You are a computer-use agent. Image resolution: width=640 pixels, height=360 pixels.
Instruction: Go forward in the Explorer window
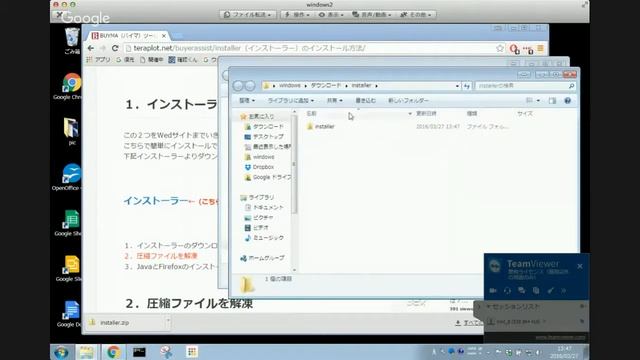pos(250,85)
